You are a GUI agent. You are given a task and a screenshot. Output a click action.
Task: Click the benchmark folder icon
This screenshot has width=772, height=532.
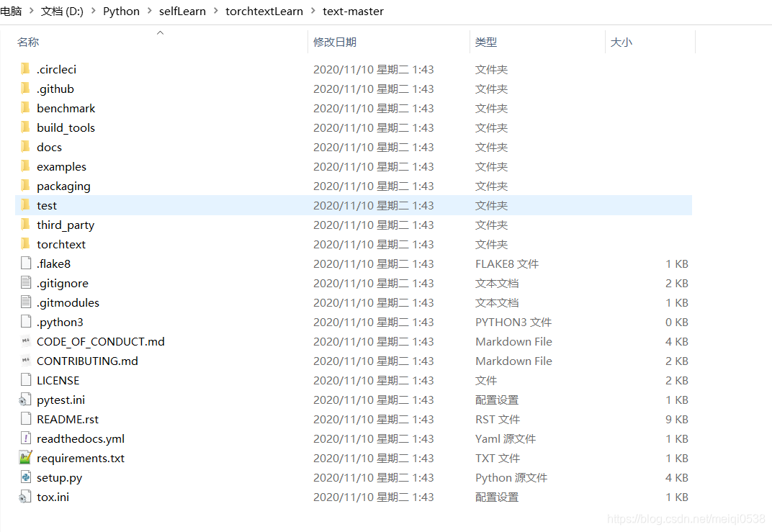26,107
